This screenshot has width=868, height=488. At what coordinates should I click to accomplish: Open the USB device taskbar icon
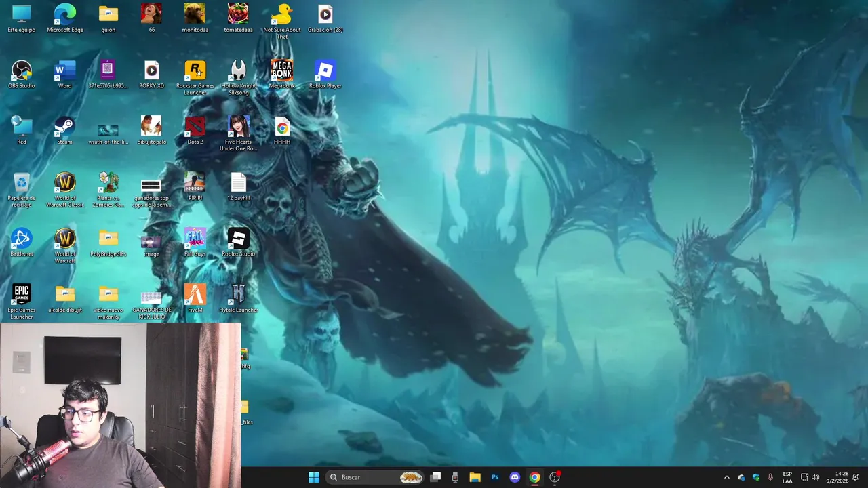[x=455, y=477]
